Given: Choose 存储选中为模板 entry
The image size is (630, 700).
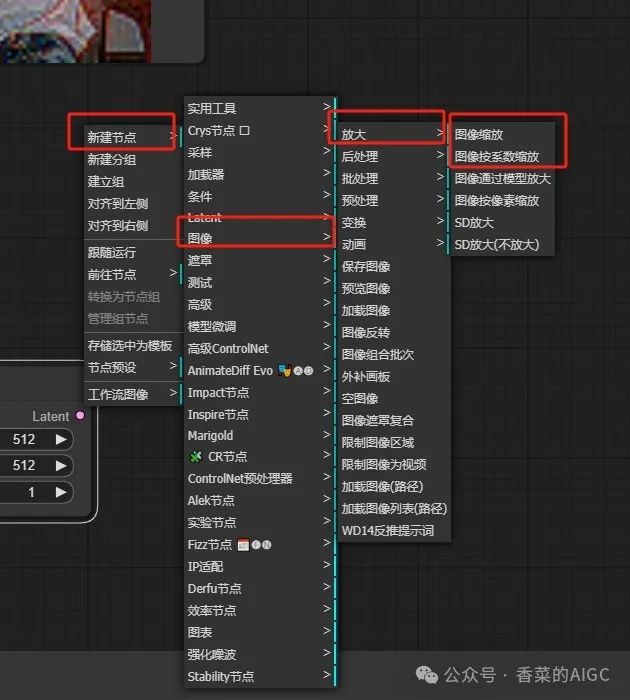Looking at the screenshot, I should [133, 346].
